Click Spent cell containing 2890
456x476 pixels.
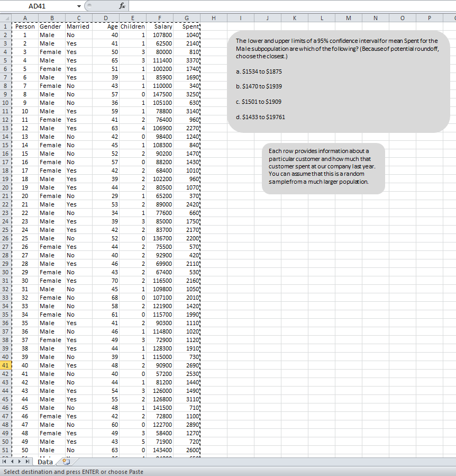[x=187, y=425]
